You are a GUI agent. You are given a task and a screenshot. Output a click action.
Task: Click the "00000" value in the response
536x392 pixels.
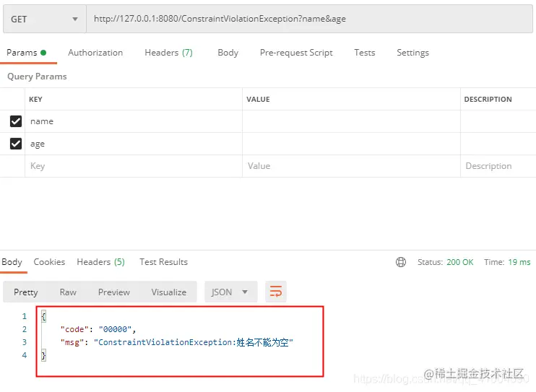pos(115,329)
